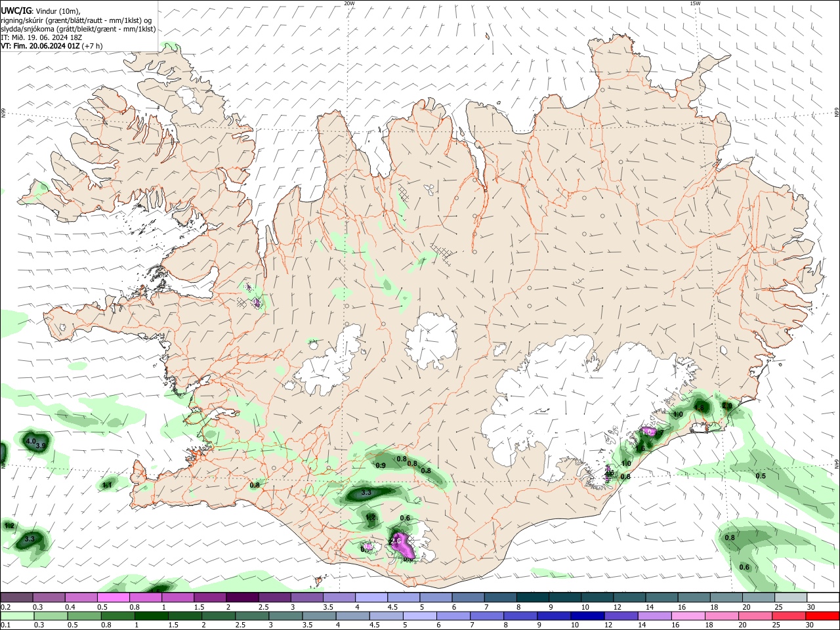Image resolution: width=840 pixels, height=630 pixels.
Task: Select the upper-row white swatch after 30
Action: pos(824,598)
